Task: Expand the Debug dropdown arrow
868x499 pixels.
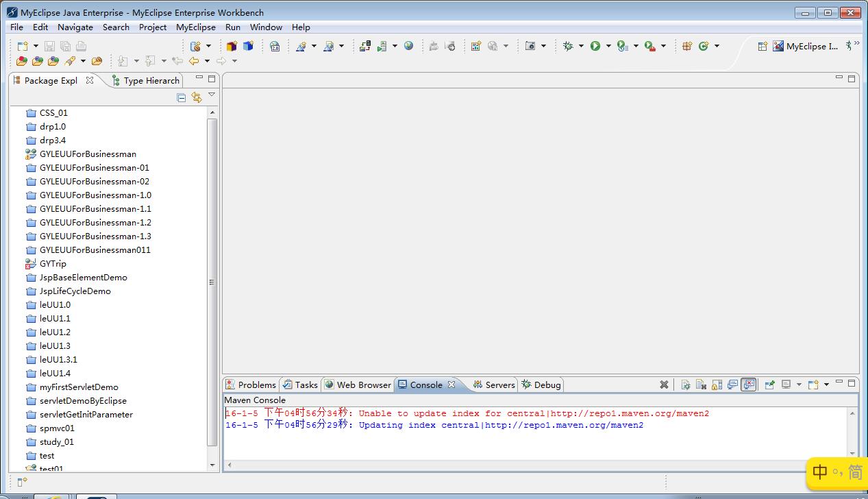Action: pos(581,46)
